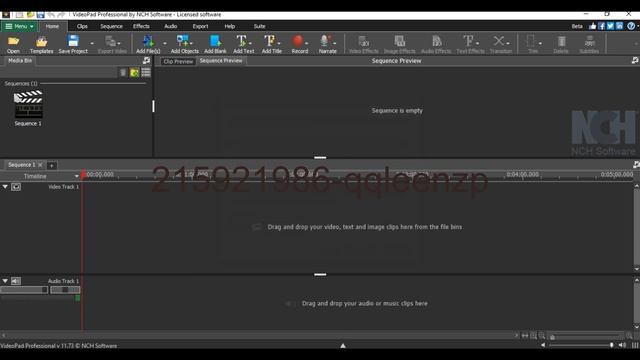Open the Templates tool
Viewport: 640px width, 360px height.
(x=41, y=44)
